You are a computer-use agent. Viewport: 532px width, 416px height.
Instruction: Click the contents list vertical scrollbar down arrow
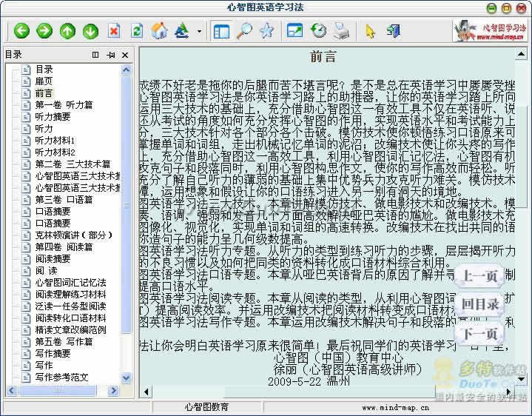tap(126, 377)
